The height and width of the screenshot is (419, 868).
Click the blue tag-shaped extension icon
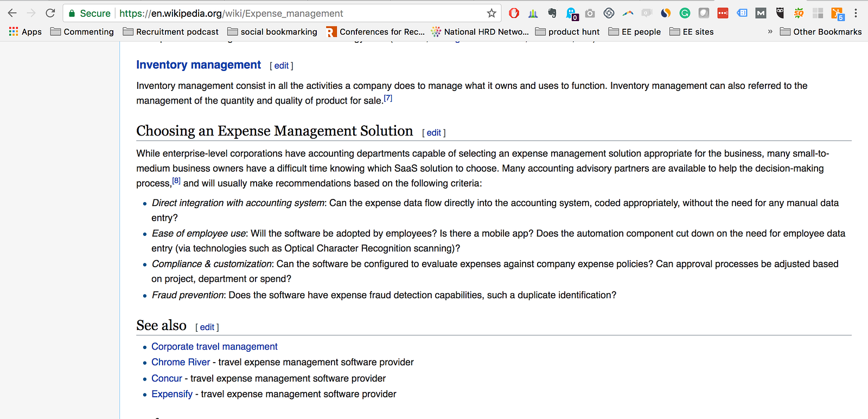(x=742, y=13)
